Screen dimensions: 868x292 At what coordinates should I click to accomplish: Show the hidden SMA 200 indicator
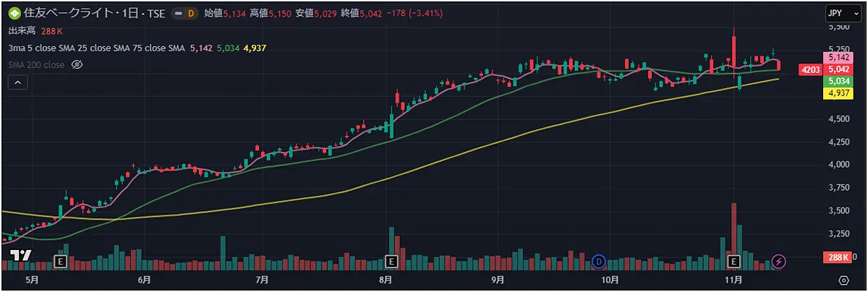pos(78,65)
